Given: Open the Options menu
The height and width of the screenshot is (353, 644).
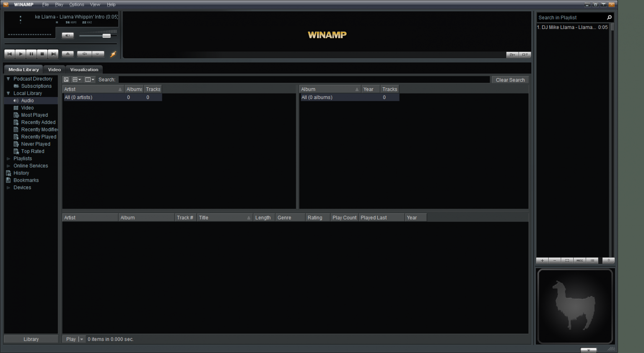Looking at the screenshot, I should click(76, 5).
